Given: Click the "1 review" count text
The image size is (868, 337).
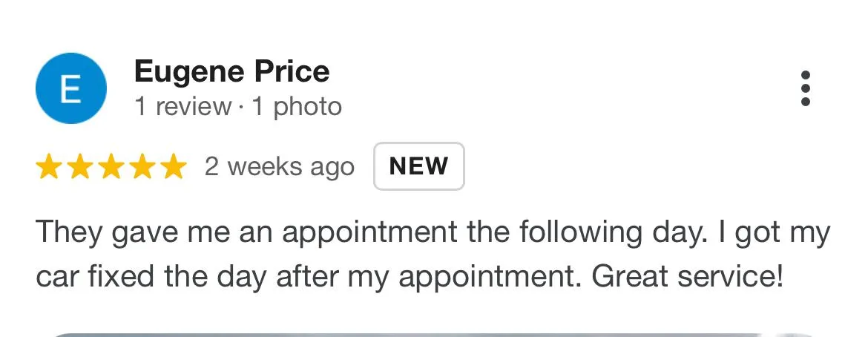Looking at the screenshot, I should 183,107.
